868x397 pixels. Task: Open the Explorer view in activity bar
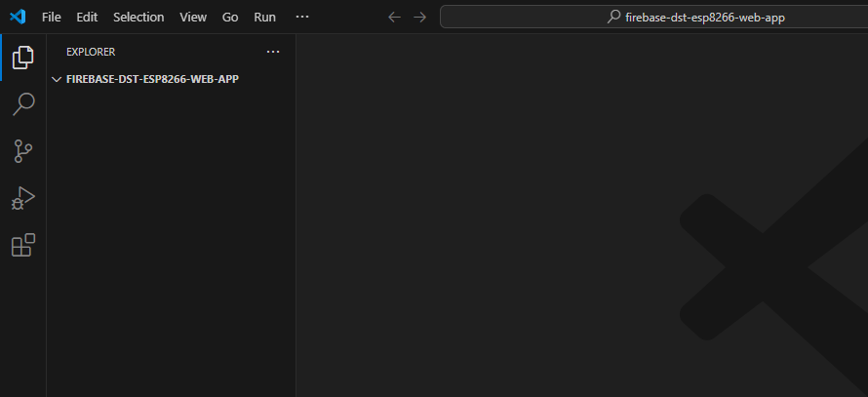tap(22, 57)
